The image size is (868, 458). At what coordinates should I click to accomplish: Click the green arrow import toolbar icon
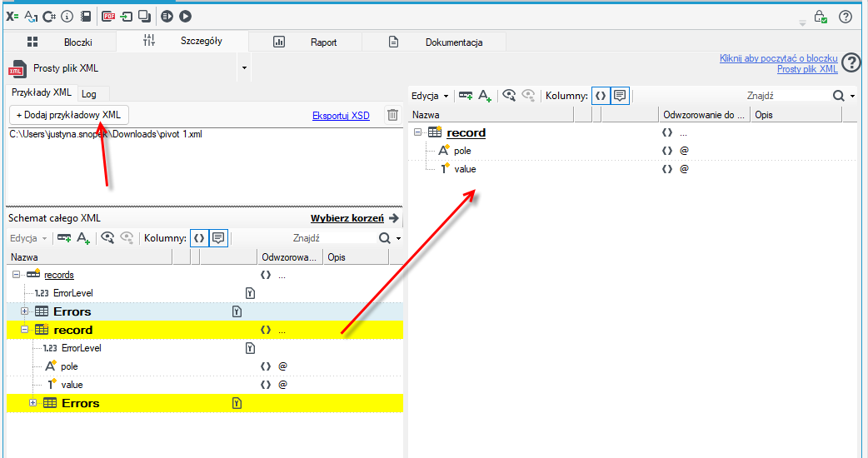pos(127,17)
